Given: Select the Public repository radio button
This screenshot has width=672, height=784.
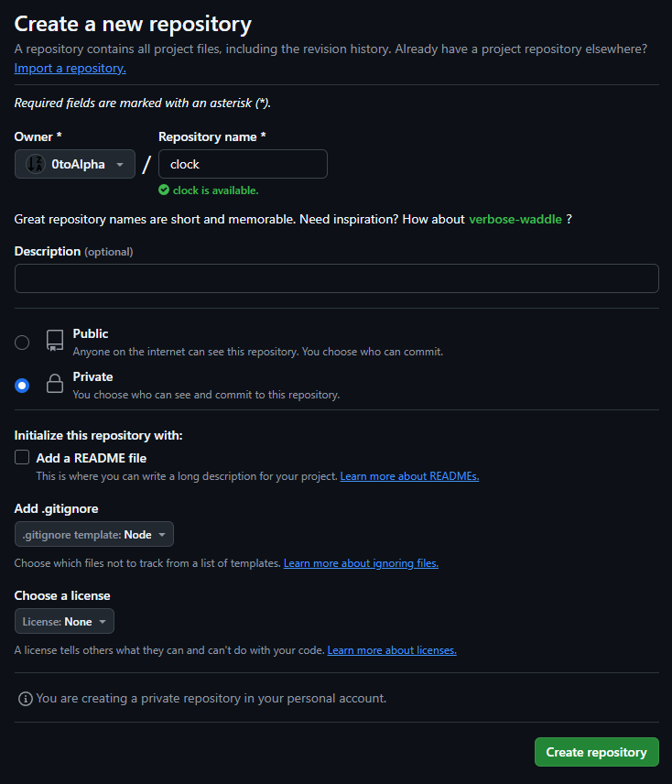Looking at the screenshot, I should [x=22, y=342].
